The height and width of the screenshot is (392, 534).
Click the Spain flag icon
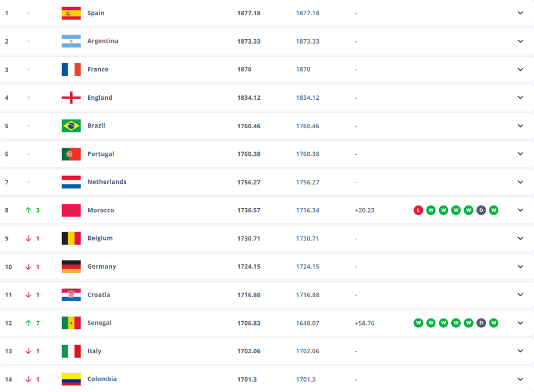click(71, 13)
